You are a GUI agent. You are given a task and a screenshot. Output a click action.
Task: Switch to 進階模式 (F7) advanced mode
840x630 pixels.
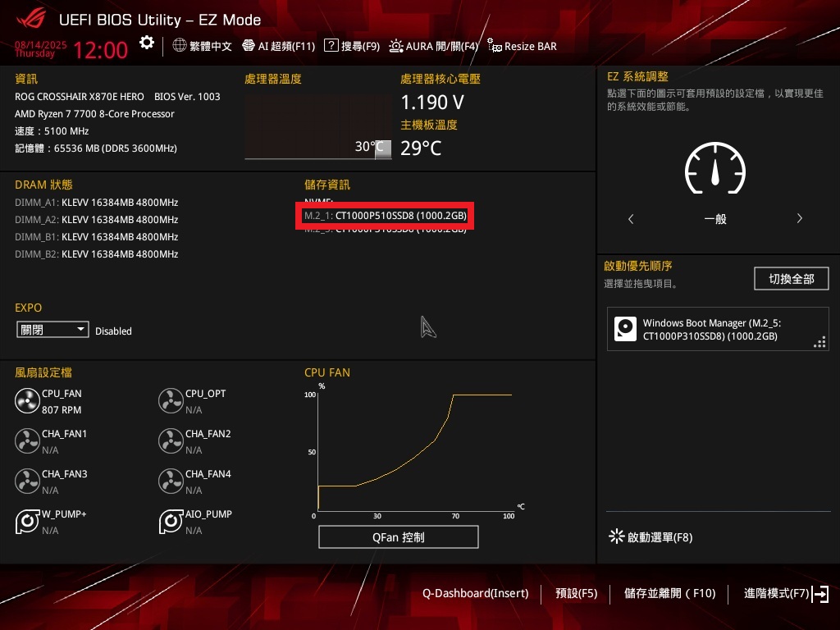tap(776, 594)
